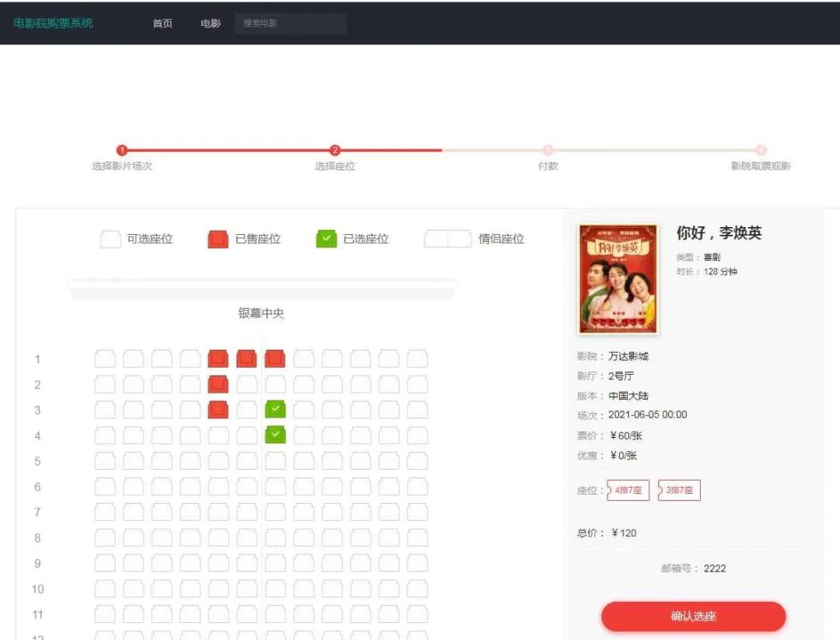
Task: Click the 确认选座 confirm button
Action: pos(693,616)
